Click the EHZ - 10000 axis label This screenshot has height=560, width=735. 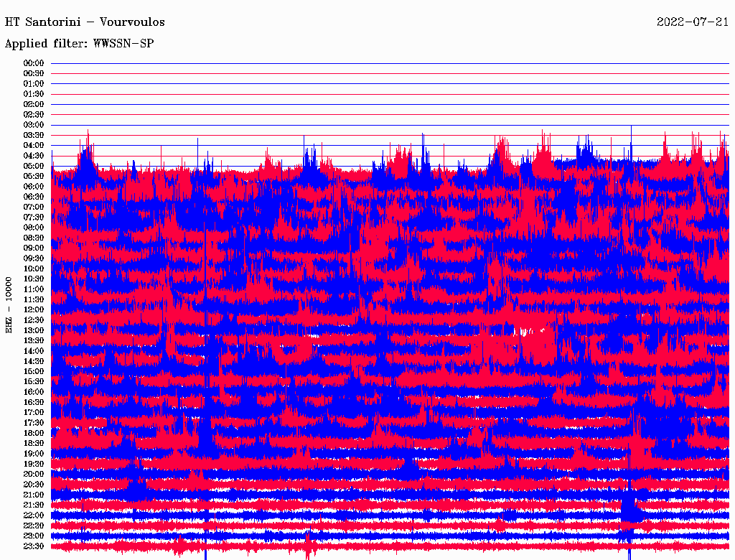point(9,304)
